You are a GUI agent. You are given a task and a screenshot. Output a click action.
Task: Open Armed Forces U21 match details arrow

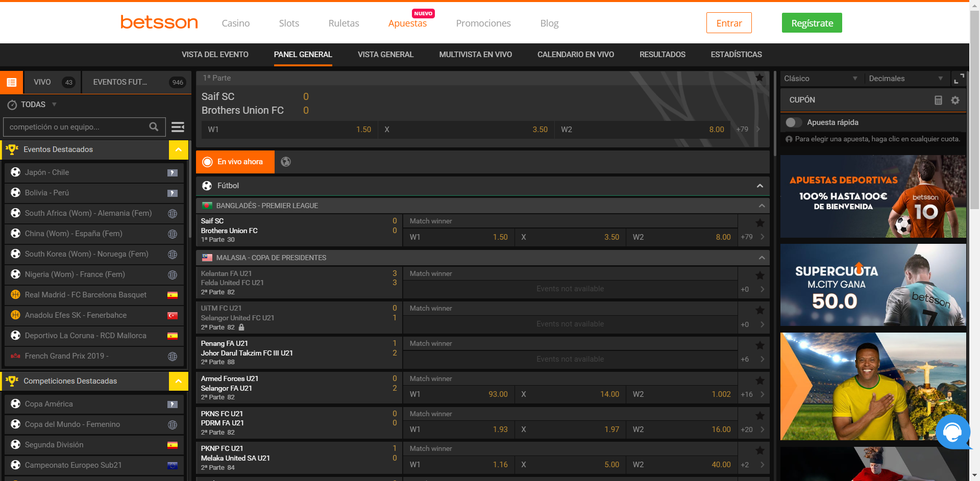coord(762,394)
